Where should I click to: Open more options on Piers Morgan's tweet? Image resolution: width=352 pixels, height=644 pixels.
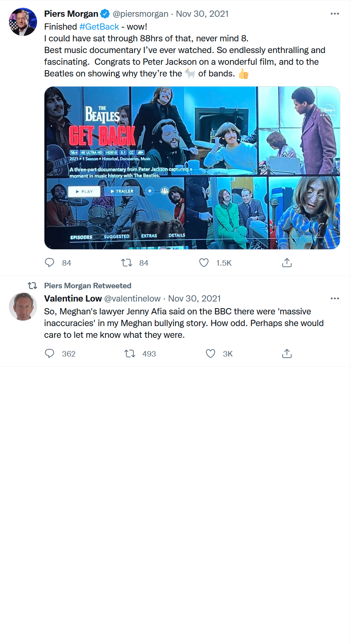pyautogui.click(x=334, y=14)
